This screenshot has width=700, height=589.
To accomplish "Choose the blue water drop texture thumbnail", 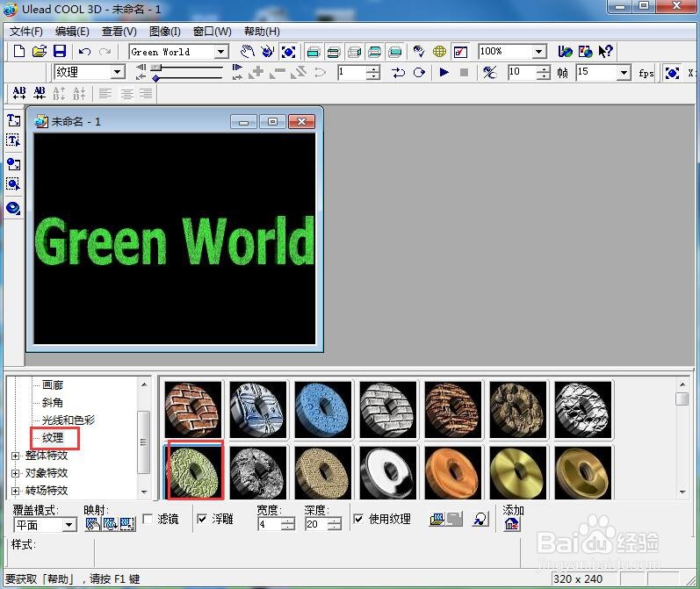I will (322, 410).
